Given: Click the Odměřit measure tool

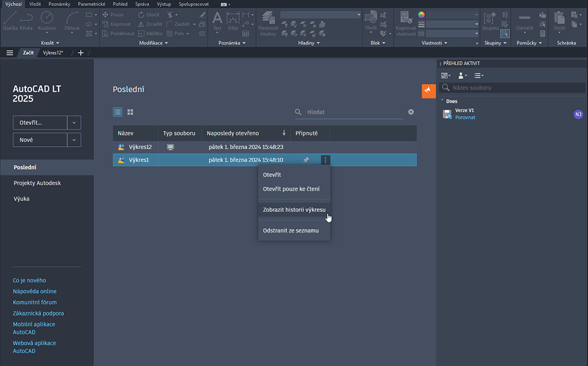Looking at the screenshot, I should 524,21.
